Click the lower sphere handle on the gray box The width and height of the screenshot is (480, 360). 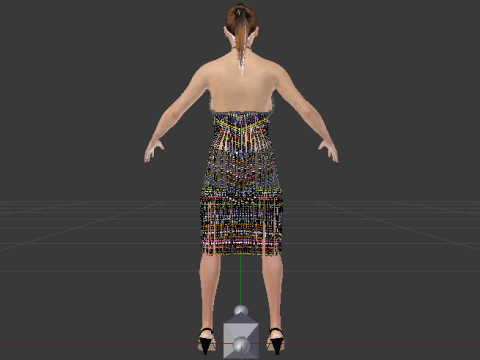click(241, 346)
